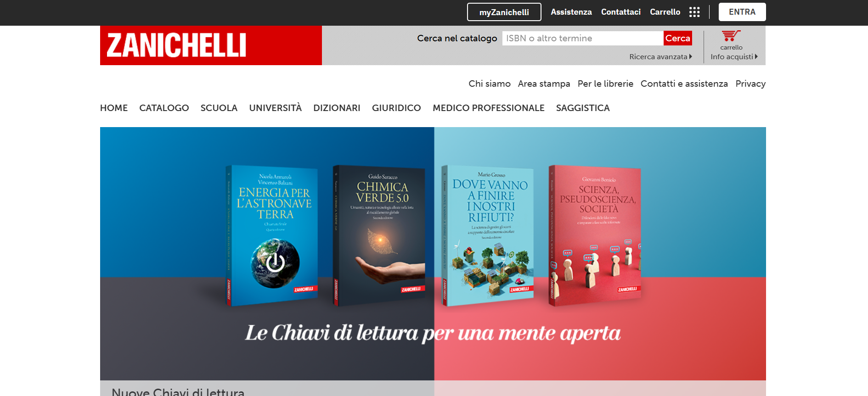Open the Chi siamo page
This screenshot has height=396, width=868.
(x=490, y=84)
